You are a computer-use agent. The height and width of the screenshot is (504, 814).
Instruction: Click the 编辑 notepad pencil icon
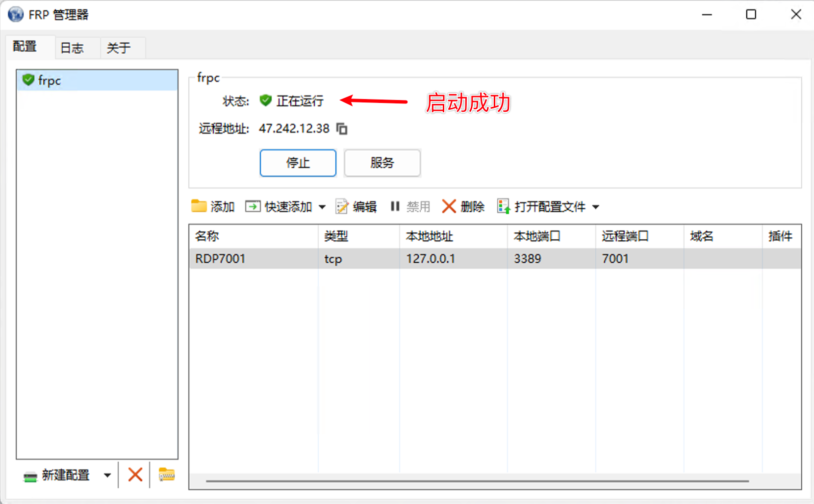point(342,206)
